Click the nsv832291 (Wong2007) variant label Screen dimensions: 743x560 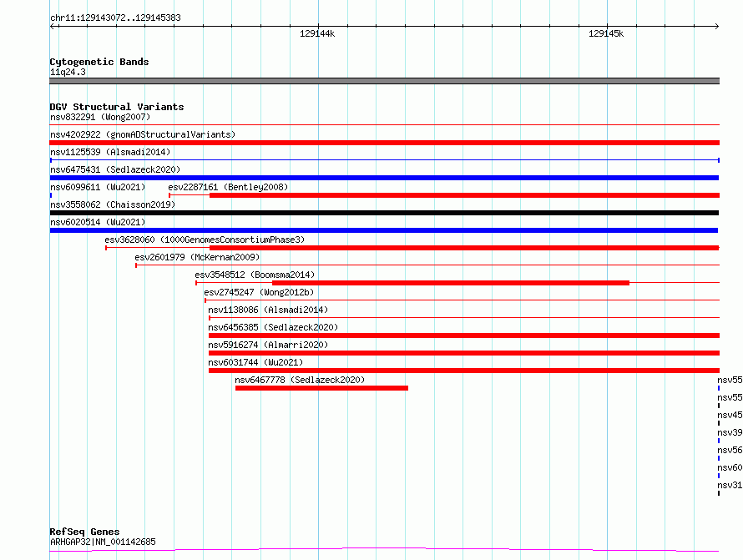point(100,117)
